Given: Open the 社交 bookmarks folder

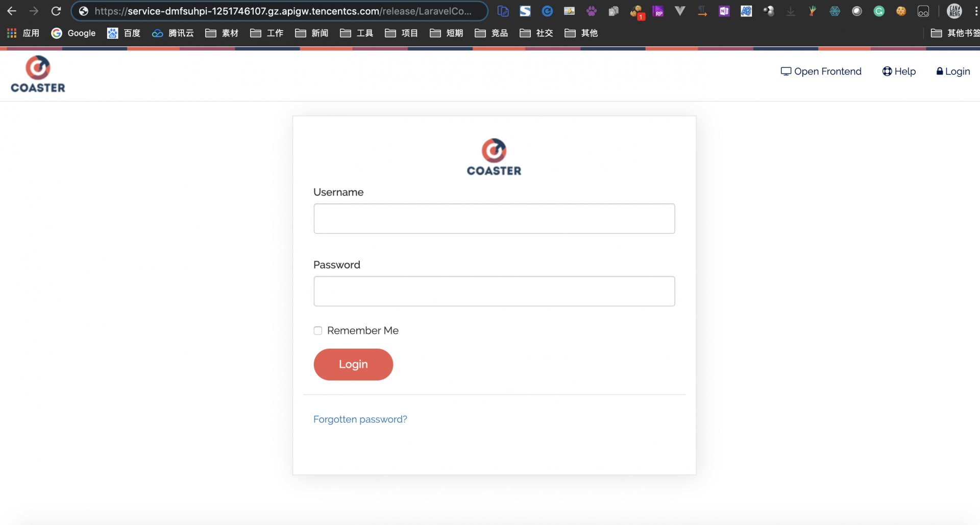Looking at the screenshot, I should pyautogui.click(x=536, y=33).
